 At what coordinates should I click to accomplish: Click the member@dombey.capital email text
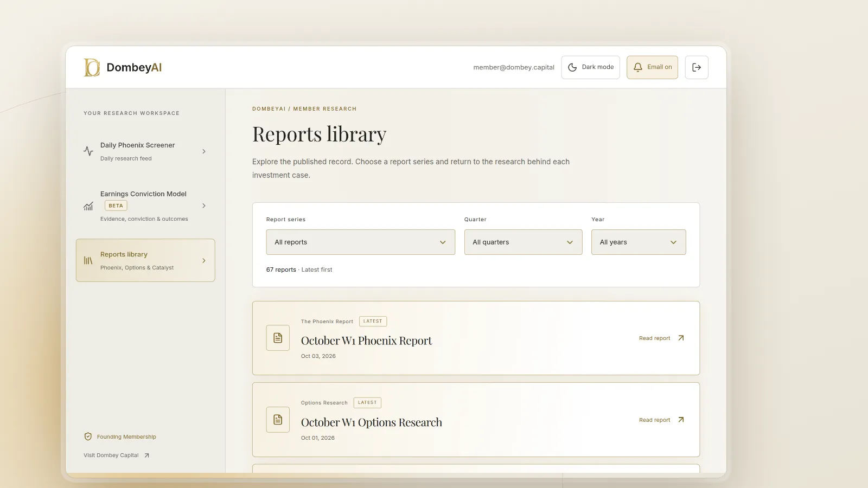coord(514,67)
